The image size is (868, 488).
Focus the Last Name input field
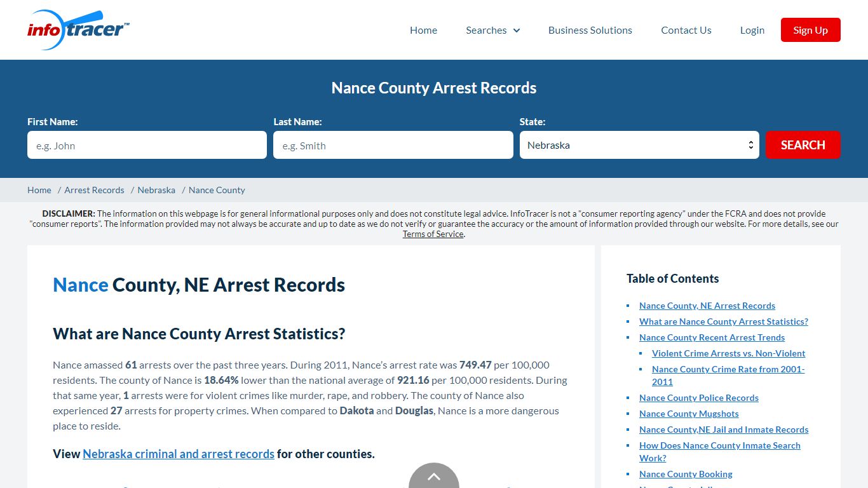click(393, 145)
